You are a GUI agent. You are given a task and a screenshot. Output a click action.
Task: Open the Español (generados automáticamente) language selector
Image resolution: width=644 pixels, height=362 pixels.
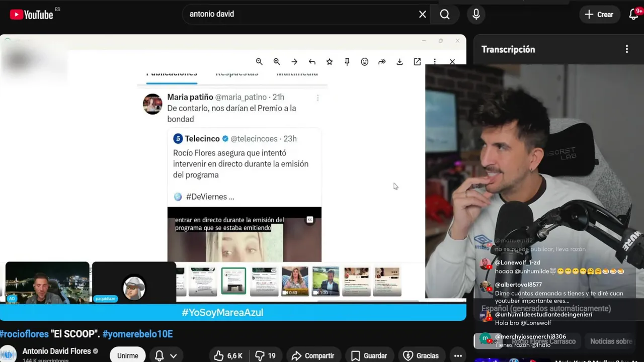[546, 309]
